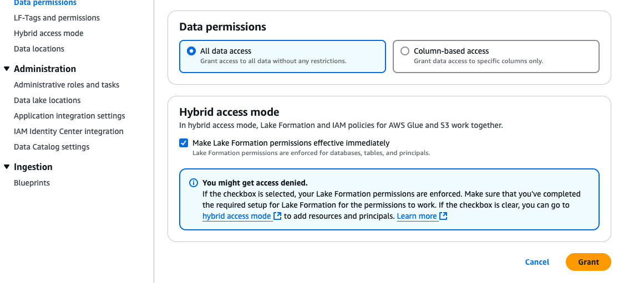This screenshot has height=283, width=644.
Task: Open Data lake locations page
Action: [47, 100]
